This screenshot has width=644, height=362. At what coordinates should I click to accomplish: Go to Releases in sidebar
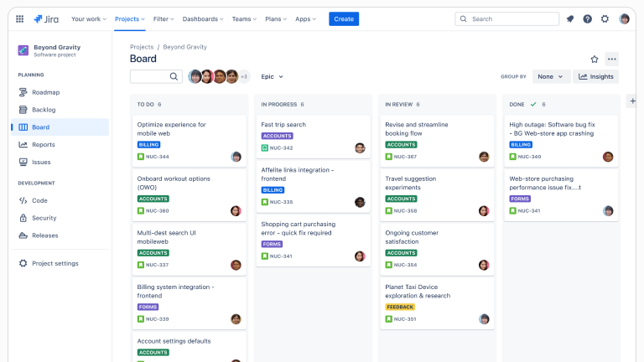pyautogui.click(x=45, y=235)
